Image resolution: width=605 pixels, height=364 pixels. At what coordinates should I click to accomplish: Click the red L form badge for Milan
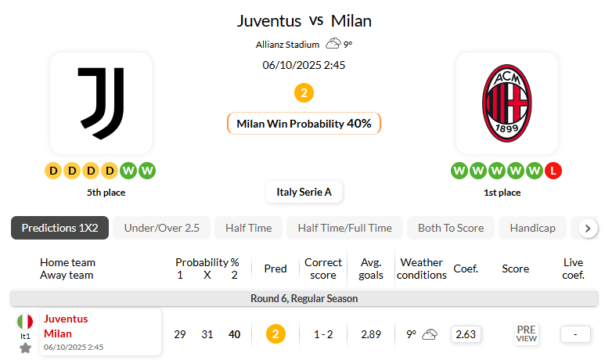coord(554,170)
